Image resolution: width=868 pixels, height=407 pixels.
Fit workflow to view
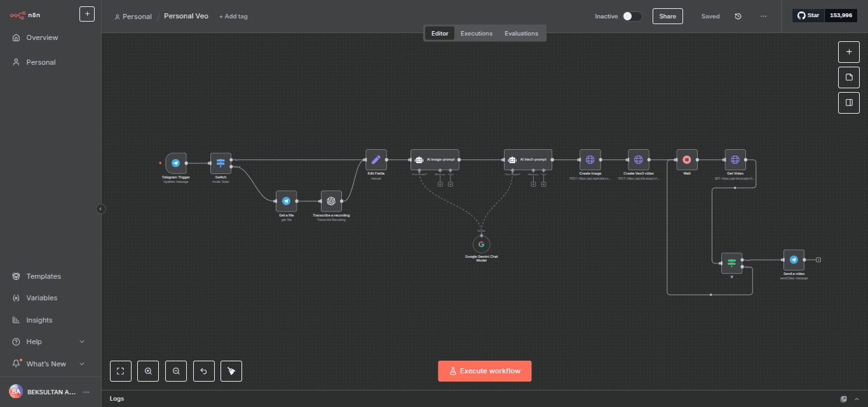pyautogui.click(x=121, y=371)
